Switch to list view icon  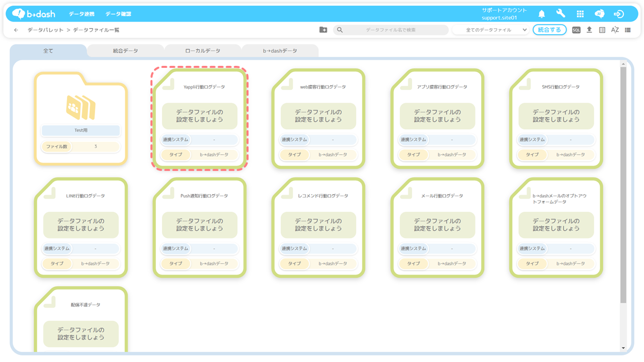628,30
